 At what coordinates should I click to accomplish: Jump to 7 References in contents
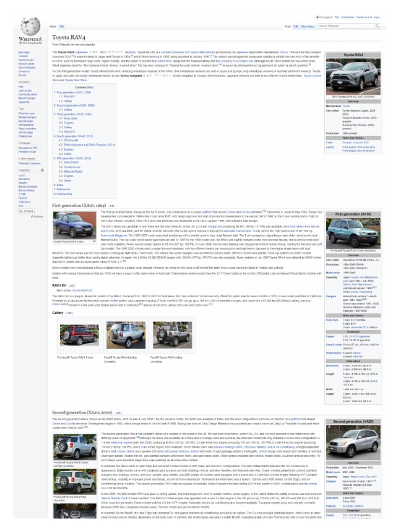coord(62,190)
